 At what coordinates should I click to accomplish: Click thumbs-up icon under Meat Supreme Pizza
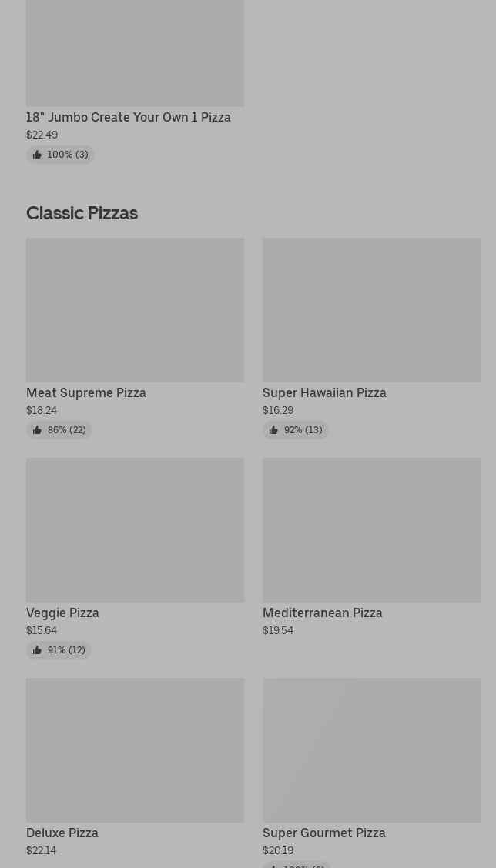[37, 430]
